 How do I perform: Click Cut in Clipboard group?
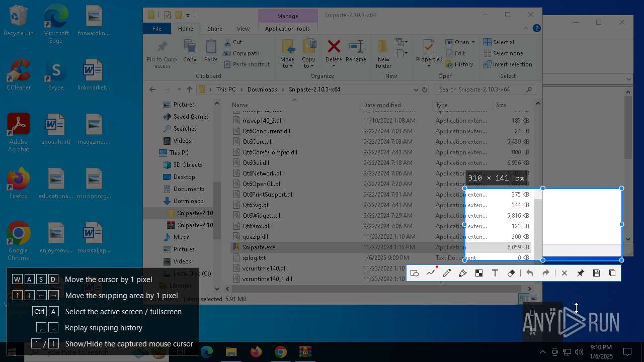pyautogui.click(x=233, y=42)
